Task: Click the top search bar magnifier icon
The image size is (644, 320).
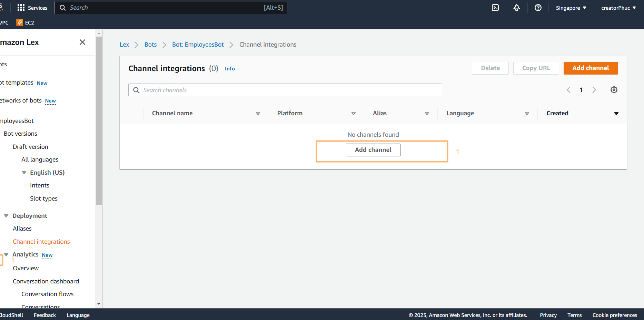Action: tap(62, 8)
